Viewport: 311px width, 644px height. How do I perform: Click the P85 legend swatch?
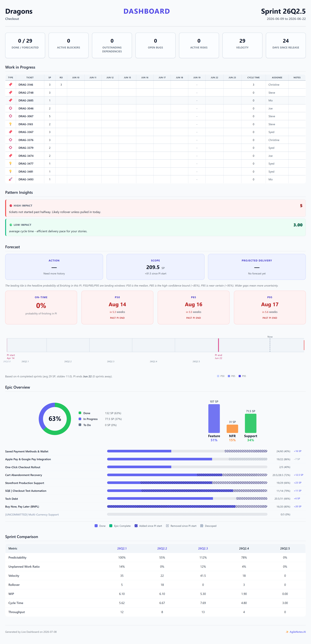[229, 376]
